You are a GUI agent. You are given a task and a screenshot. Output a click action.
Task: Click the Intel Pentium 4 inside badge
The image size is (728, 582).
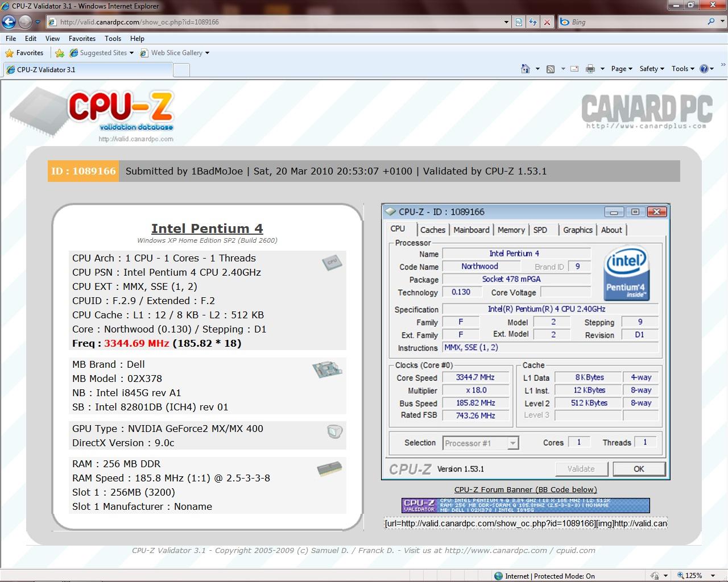point(627,273)
